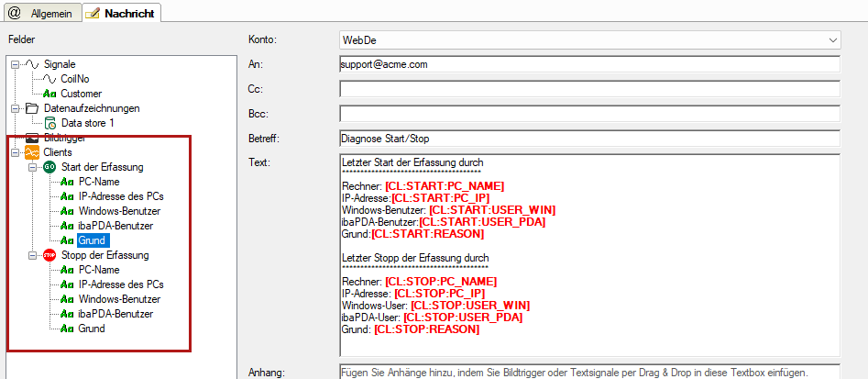Viewport: 868px width, 379px height.
Task: Click the An field with support@acme.com
Action: pos(589,64)
